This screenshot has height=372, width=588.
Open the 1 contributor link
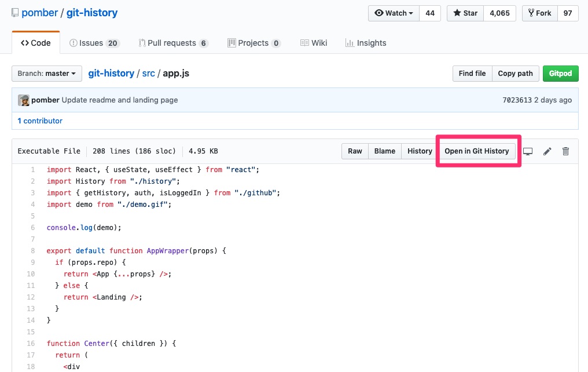pos(40,121)
